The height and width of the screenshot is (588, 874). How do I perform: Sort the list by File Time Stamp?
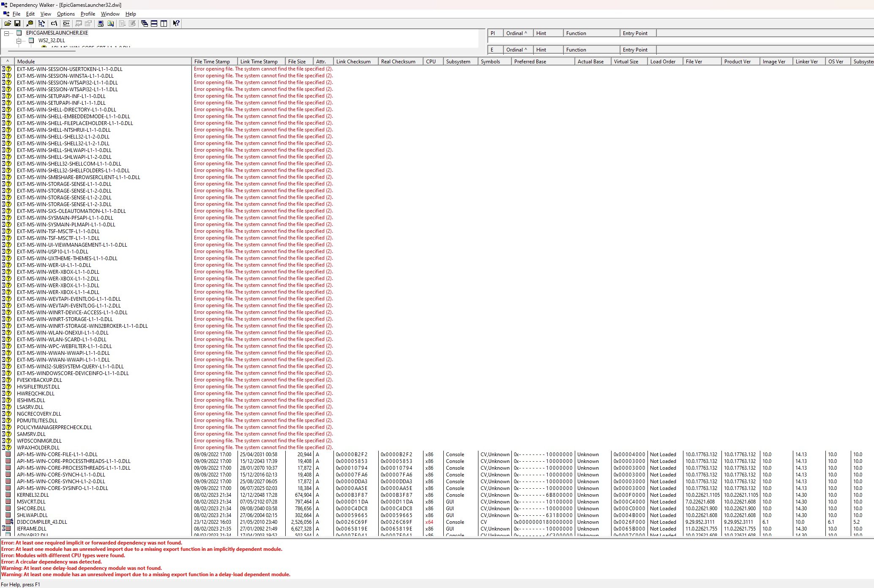(214, 62)
